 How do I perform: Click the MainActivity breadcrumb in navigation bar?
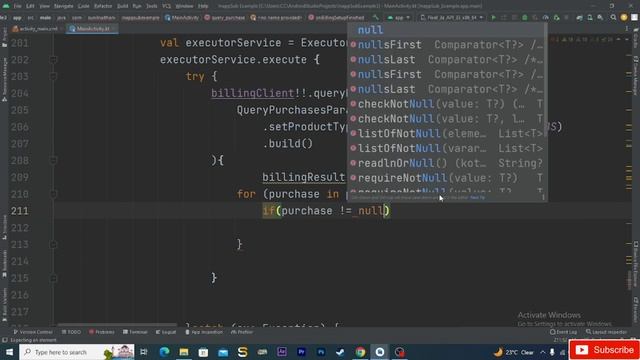tap(182, 18)
